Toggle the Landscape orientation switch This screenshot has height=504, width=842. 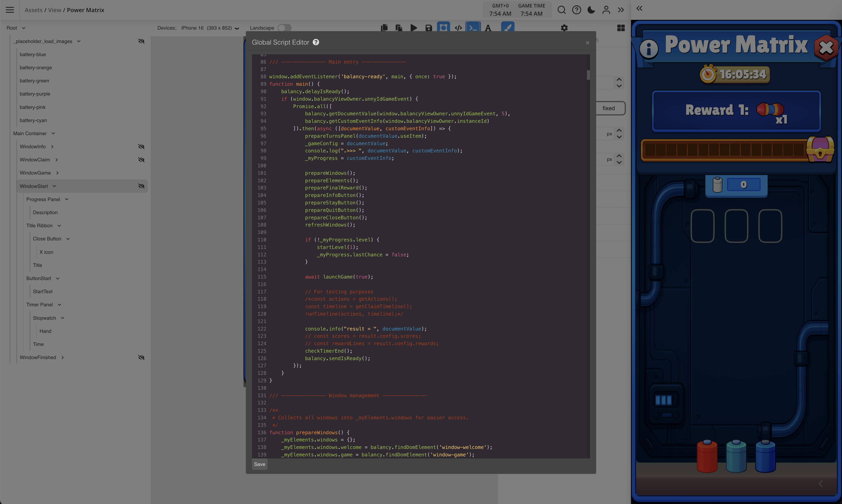pos(284,28)
